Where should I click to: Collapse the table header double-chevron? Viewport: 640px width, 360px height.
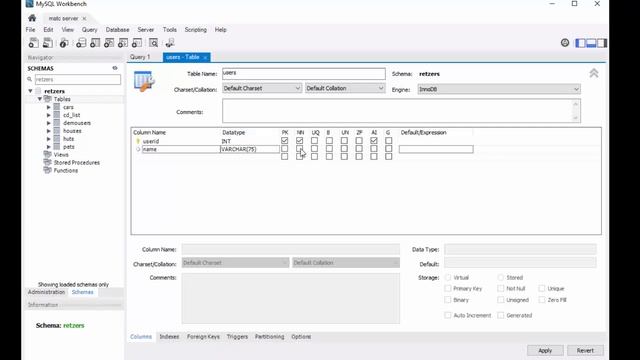pyautogui.click(x=594, y=73)
